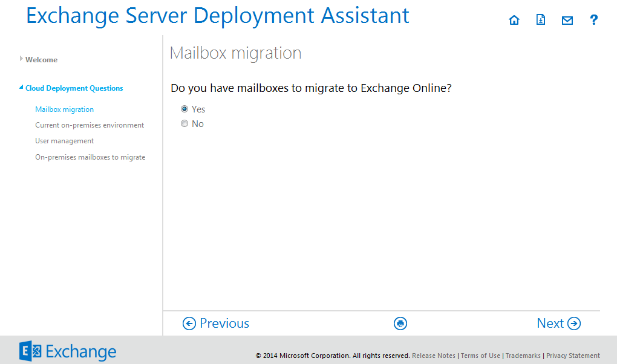Open the Privacy Statement link

pos(573,356)
